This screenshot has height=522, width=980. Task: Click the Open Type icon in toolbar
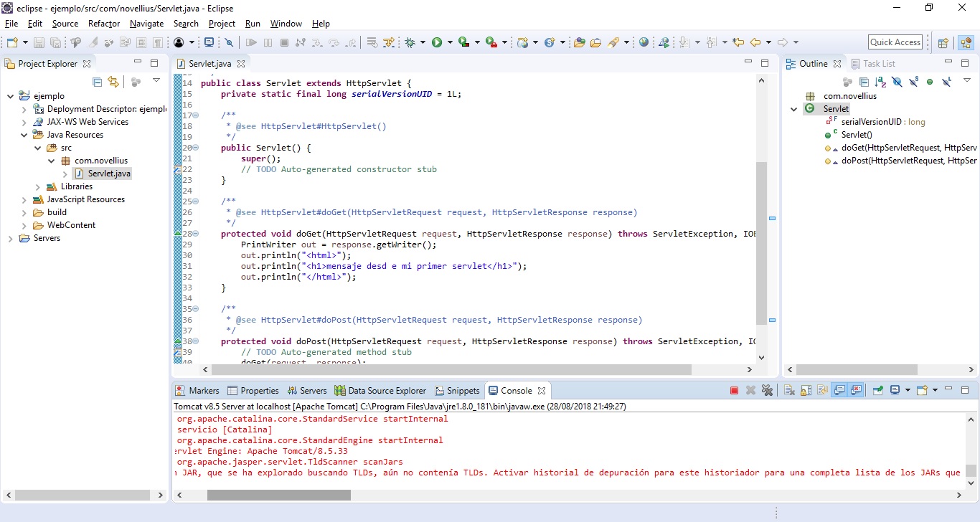click(579, 42)
